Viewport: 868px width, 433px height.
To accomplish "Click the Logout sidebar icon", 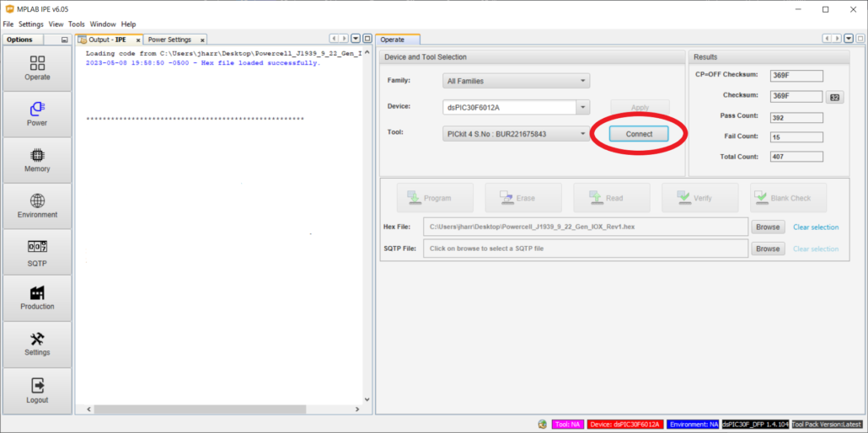I will point(37,391).
